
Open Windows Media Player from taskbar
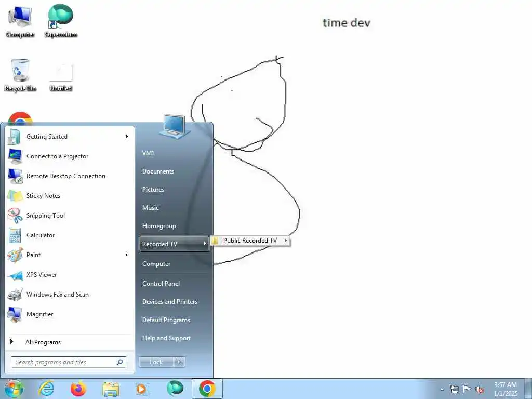click(142, 389)
